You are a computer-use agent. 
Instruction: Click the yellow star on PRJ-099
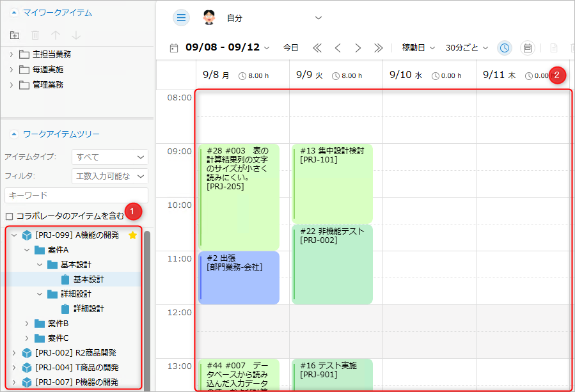[x=133, y=235]
